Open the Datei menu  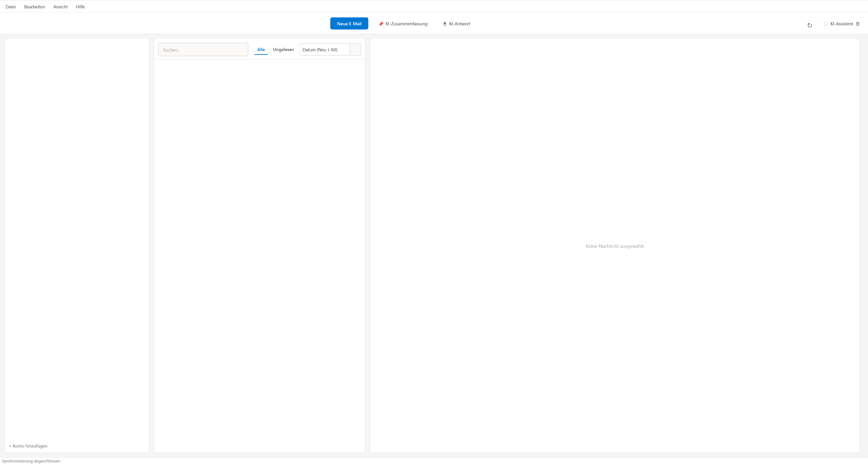pos(11,6)
